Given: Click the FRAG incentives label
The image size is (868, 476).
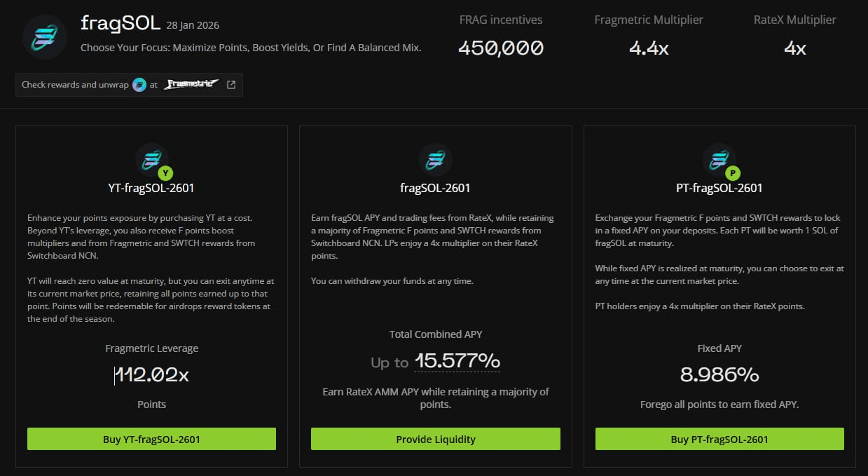Looking at the screenshot, I should 501,20.
